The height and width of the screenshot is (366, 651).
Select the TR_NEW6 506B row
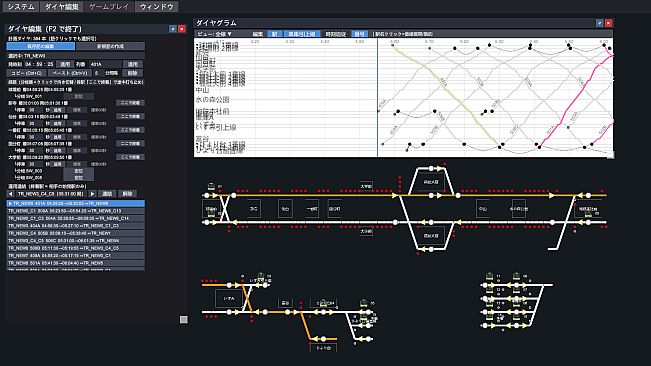click(76, 248)
